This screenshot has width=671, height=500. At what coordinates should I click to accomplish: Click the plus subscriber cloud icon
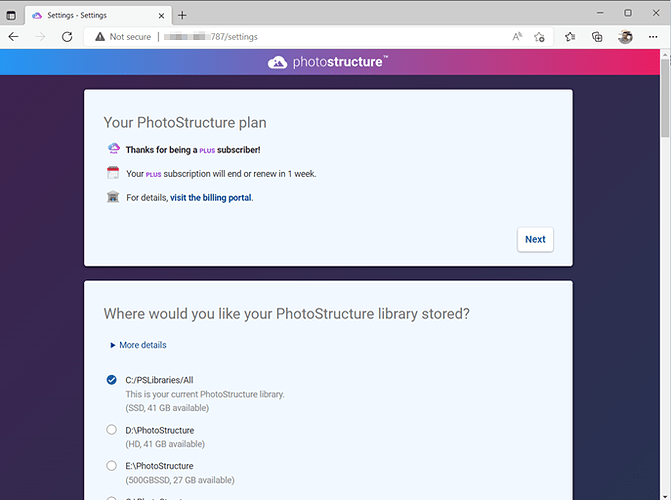point(113,149)
